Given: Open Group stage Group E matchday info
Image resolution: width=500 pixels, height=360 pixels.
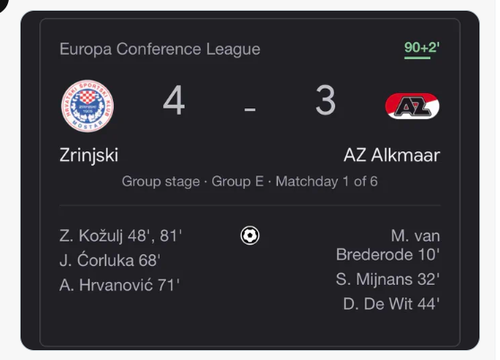Looking at the screenshot, I should pos(250,182).
